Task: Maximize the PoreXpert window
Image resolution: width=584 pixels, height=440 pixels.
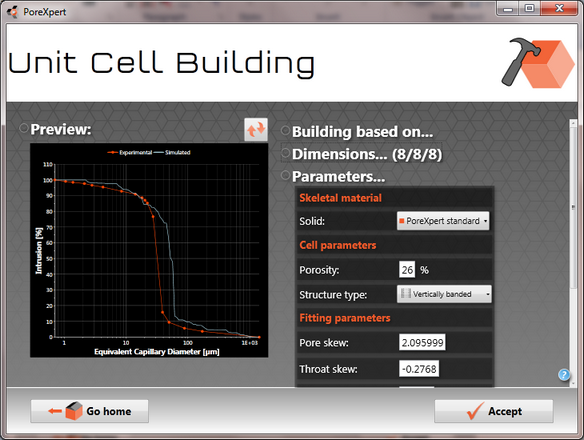Action: point(529,9)
